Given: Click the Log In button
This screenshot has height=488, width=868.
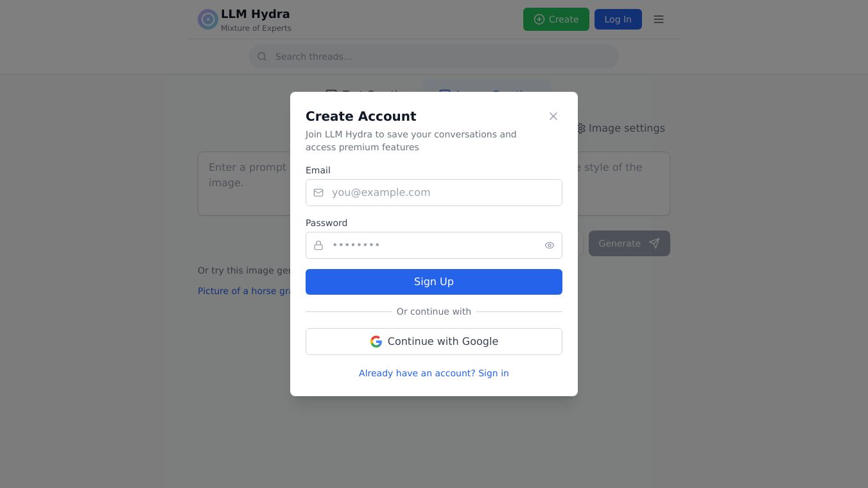Looking at the screenshot, I should (x=618, y=19).
